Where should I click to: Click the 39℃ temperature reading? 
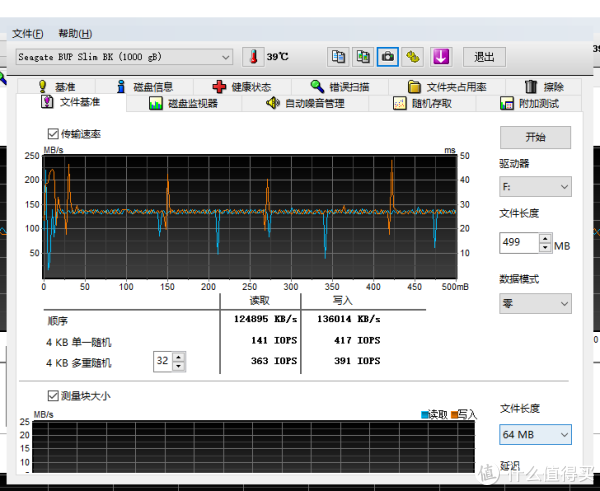277,57
